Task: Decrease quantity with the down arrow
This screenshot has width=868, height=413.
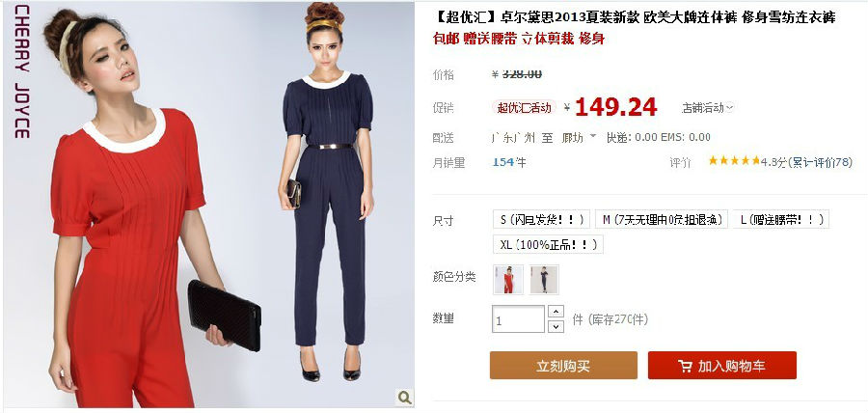Action: 556,326
